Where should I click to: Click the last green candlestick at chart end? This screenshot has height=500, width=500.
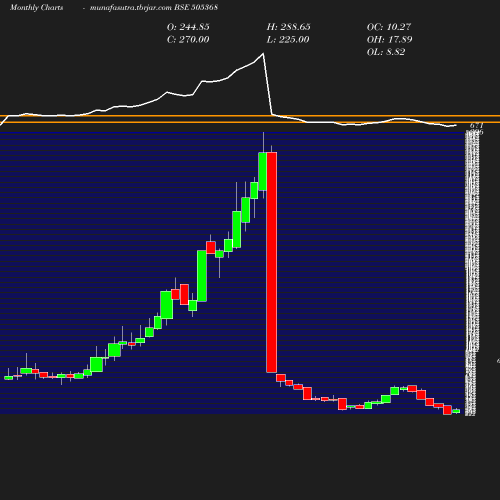456,411
